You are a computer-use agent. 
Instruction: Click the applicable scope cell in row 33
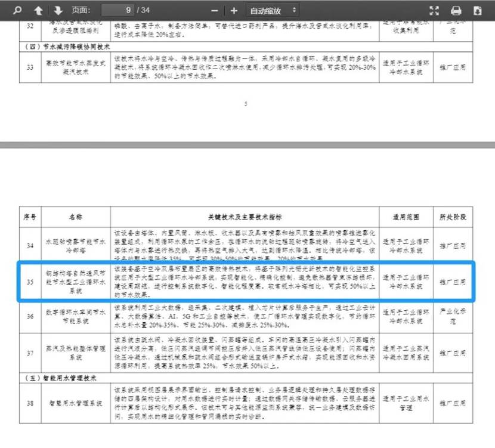406,67
